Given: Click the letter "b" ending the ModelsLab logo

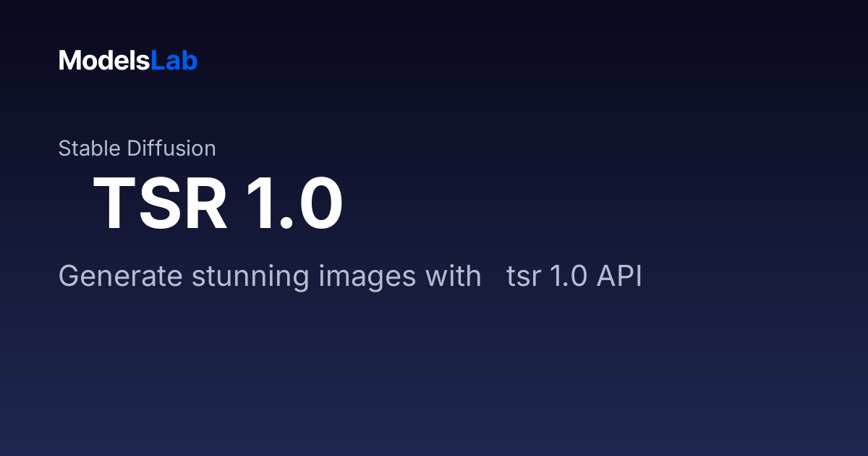Looking at the screenshot, I should coord(190,61).
